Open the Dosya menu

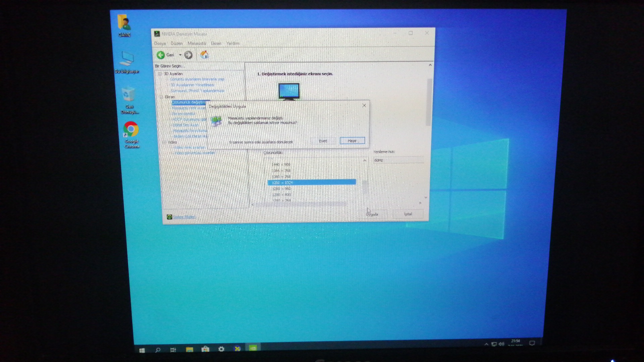point(160,44)
